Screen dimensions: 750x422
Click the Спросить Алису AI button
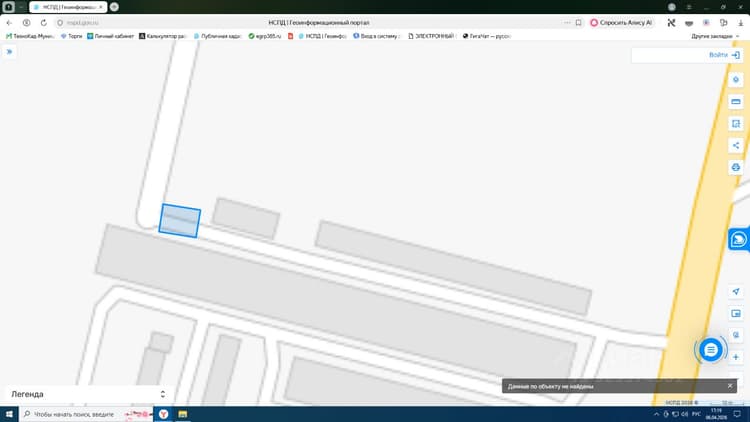(x=621, y=22)
